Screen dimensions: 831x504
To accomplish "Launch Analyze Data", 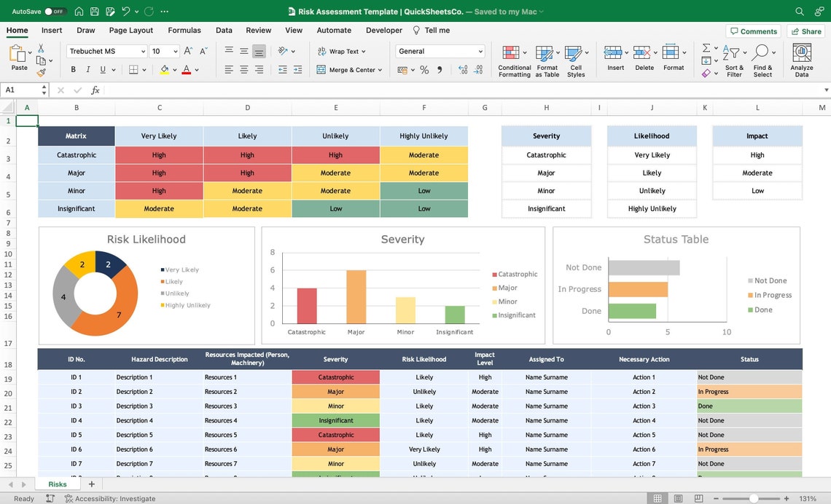I will click(801, 58).
